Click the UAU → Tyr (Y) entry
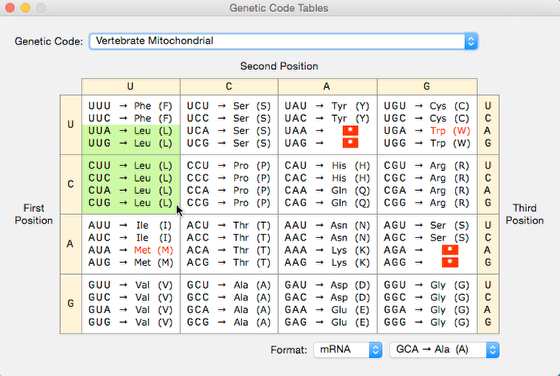Screen dimensions: 560x376 point(327,106)
